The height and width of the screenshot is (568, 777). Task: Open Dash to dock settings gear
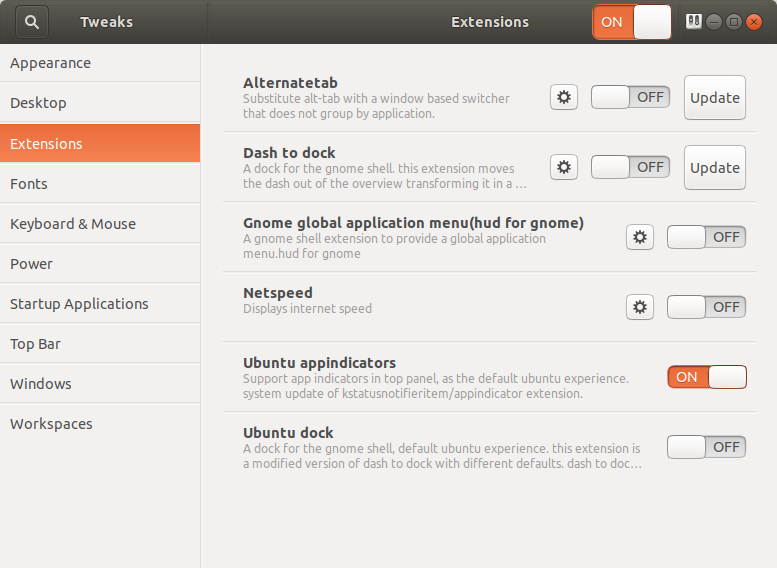coord(564,167)
